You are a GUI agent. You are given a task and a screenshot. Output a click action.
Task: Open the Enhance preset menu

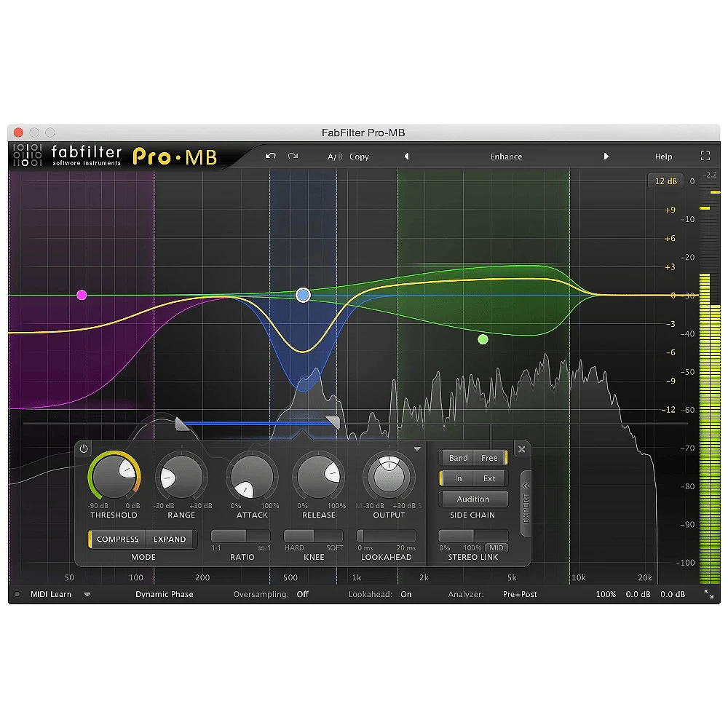pos(506,157)
